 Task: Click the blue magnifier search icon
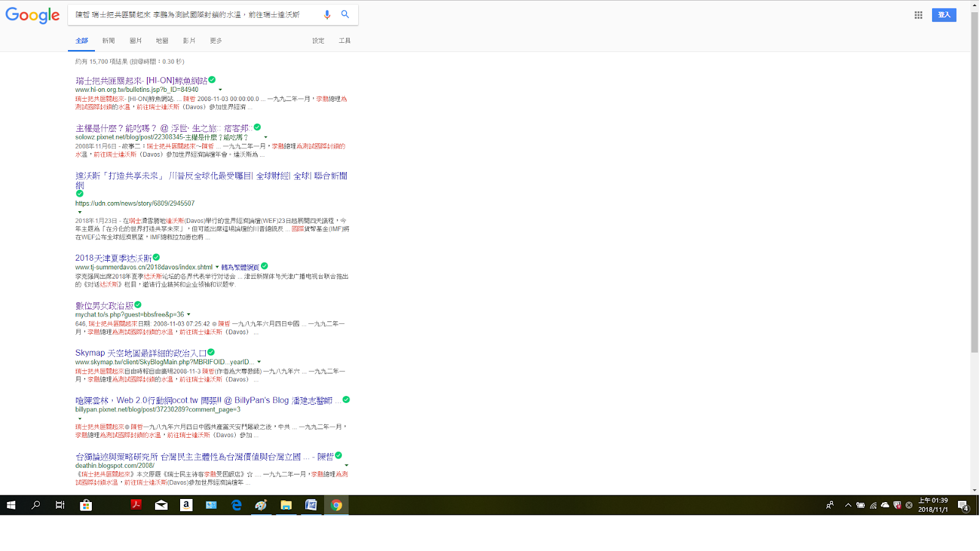tap(345, 14)
